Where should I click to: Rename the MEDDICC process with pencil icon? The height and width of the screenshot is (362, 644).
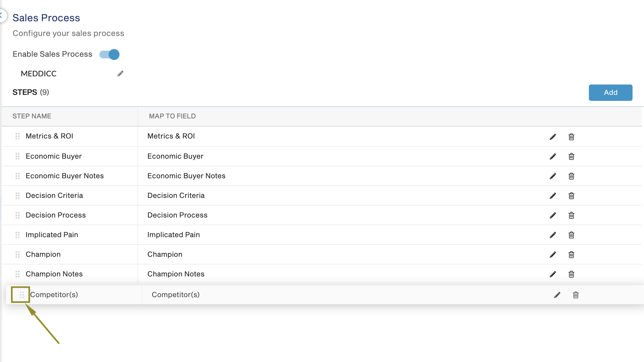[x=120, y=74]
